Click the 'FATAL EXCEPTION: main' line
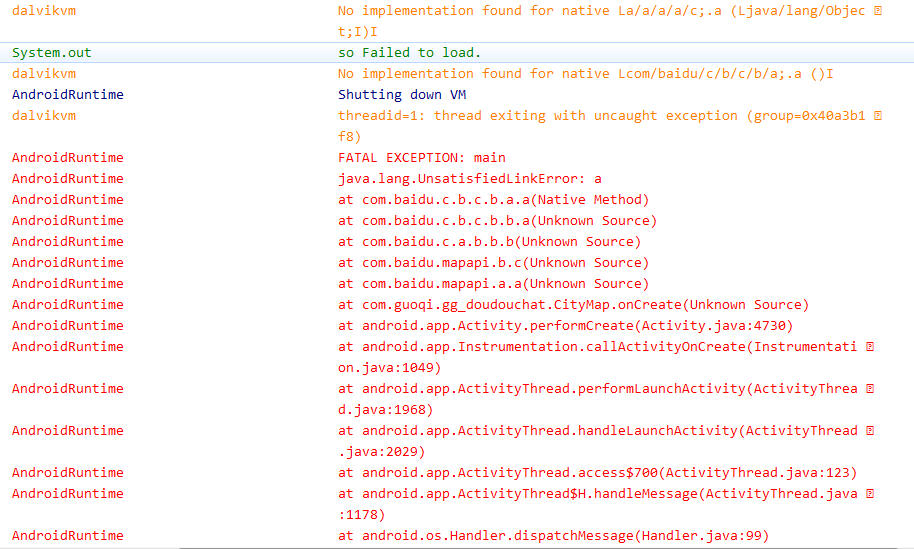 pyautogui.click(x=421, y=157)
